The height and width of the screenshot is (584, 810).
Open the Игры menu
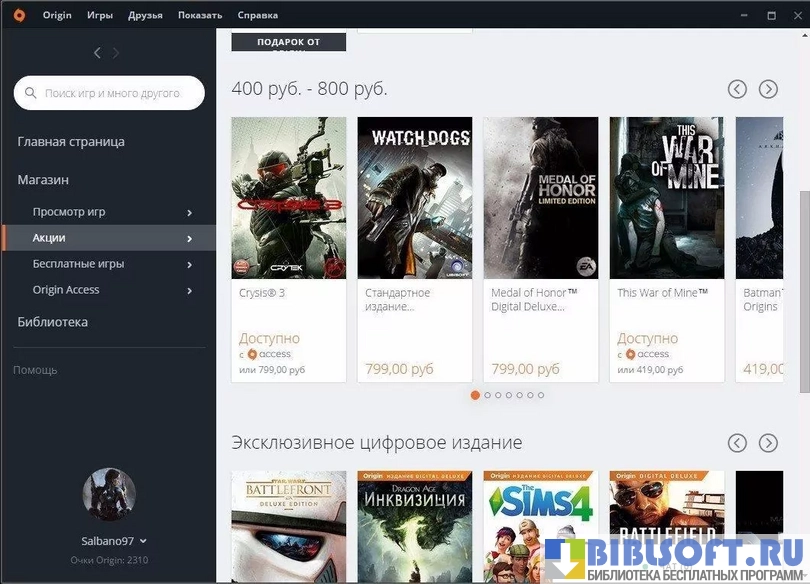tap(100, 16)
